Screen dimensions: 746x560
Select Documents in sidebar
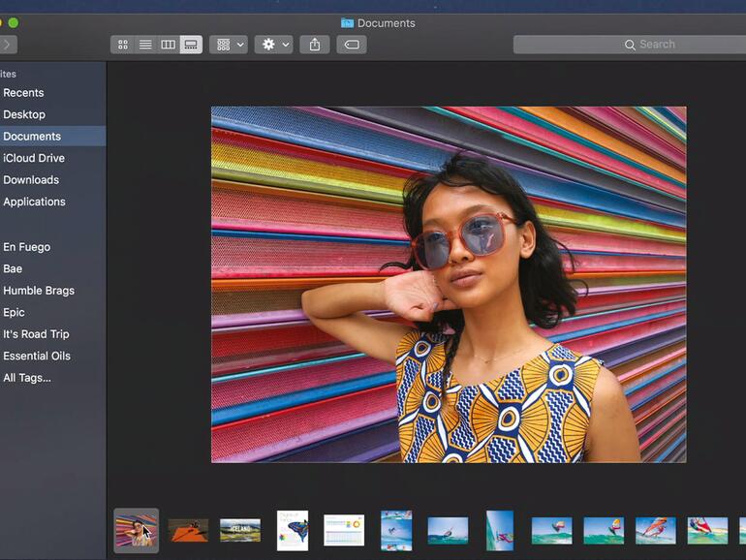pos(53,136)
